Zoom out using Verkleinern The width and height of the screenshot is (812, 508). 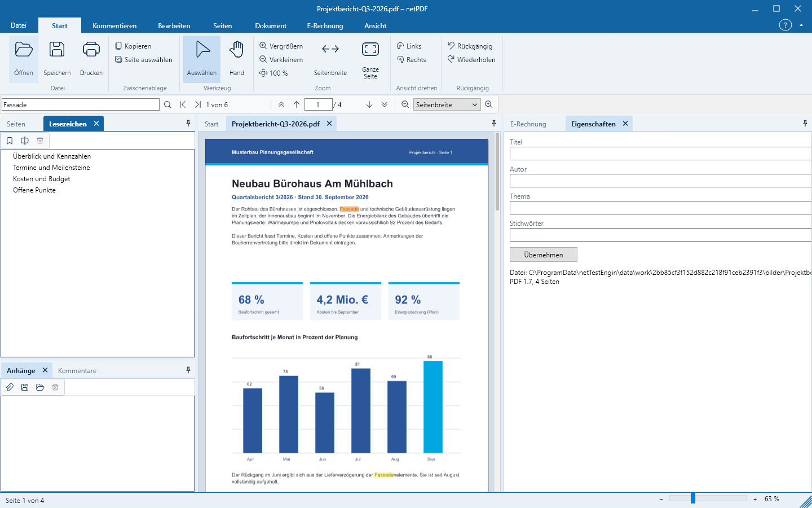click(x=281, y=60)
